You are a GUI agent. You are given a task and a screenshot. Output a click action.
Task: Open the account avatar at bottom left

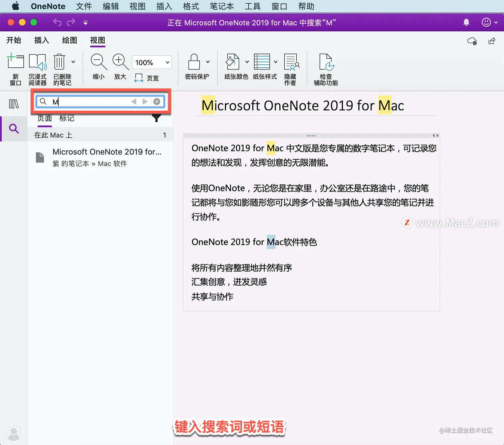(x=14, y=433)
